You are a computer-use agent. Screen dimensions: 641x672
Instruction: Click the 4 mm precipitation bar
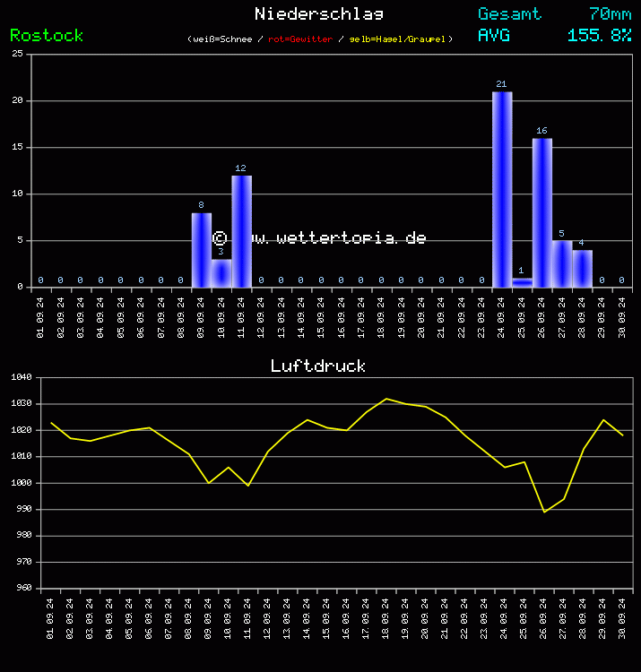582,269
